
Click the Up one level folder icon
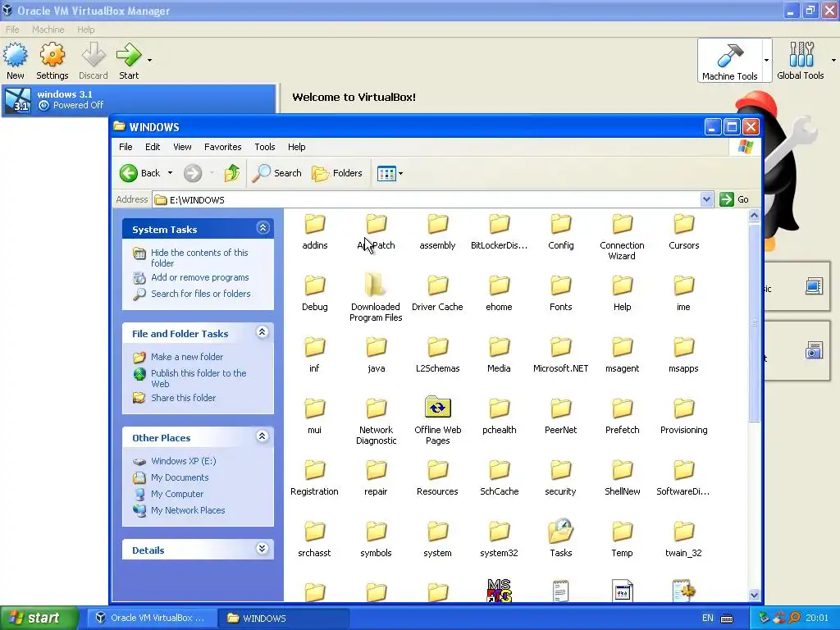click(232, 173)
